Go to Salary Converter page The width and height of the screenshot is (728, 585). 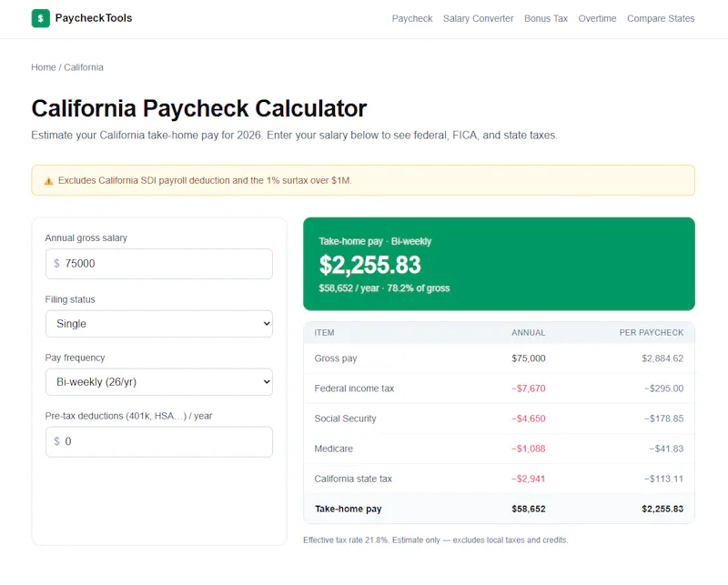[479, 18]
